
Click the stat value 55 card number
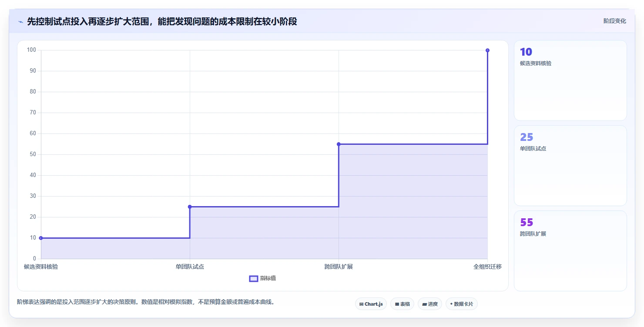pos(527,223)
